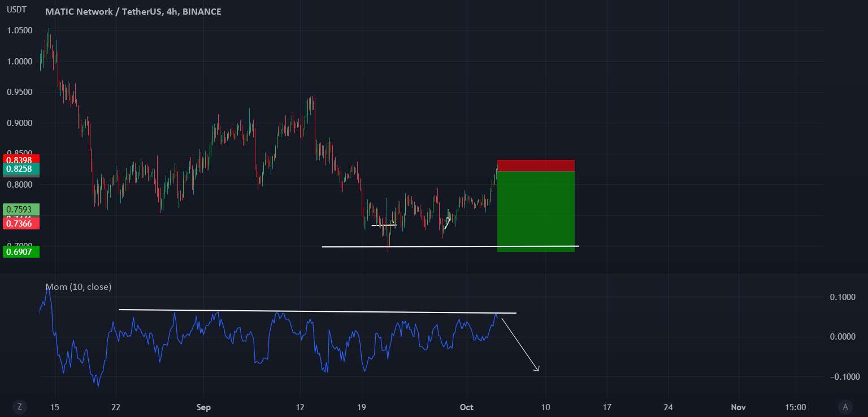Select the Mom (10, close) indicator label

78,286
